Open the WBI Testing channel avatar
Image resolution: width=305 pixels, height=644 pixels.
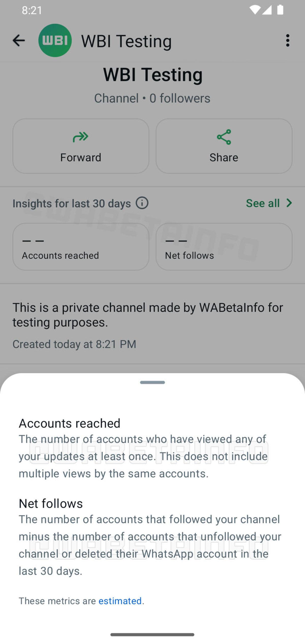55,40
